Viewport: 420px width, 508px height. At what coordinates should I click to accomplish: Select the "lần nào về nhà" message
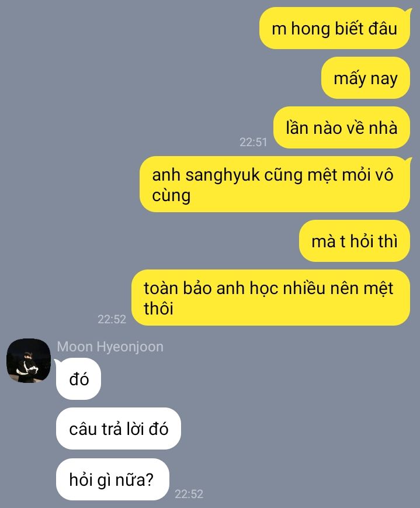pyautogui.click(x=342, y=127)
